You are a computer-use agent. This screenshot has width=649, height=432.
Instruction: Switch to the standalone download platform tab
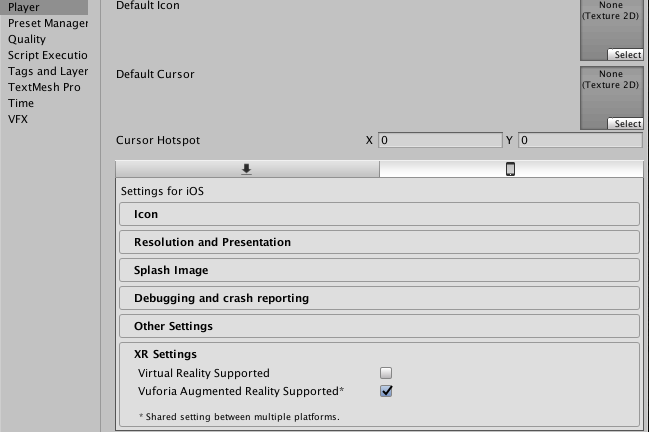pyautogui.click(x=247, y=169)
